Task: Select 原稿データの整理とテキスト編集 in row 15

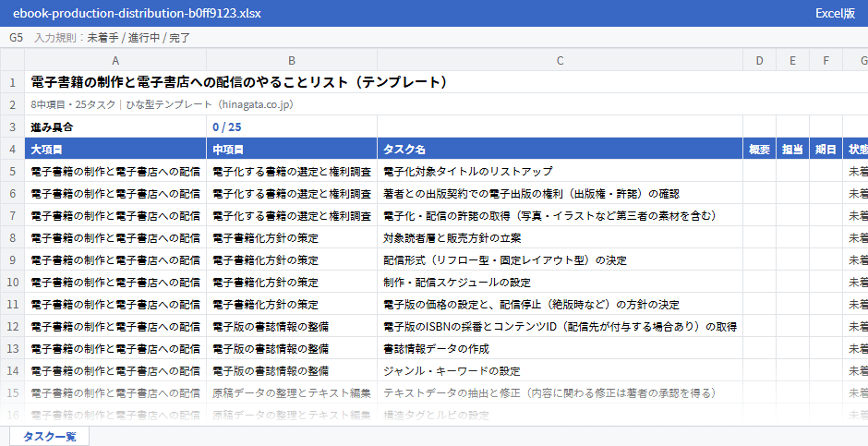Action: point(292,392)
